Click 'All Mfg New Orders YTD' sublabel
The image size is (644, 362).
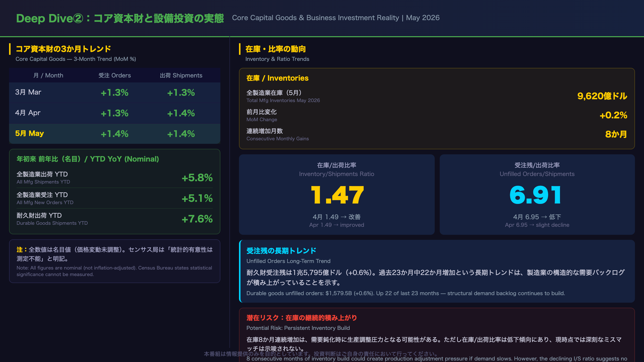pos(45,202)
